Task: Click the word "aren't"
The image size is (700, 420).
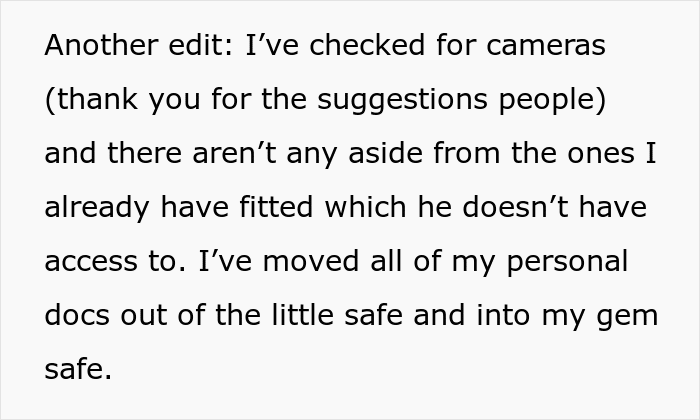Action: pyautogui.click(x=234, y=153)
